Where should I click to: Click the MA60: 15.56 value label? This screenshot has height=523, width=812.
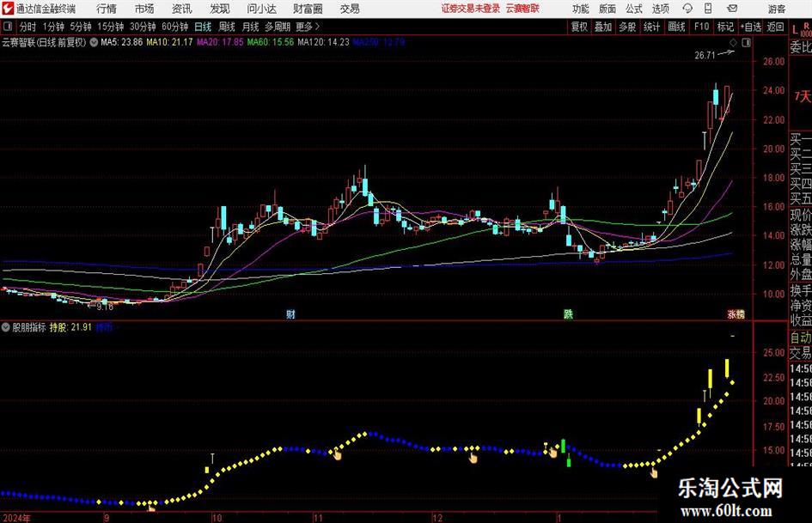(x=271, y=42)
